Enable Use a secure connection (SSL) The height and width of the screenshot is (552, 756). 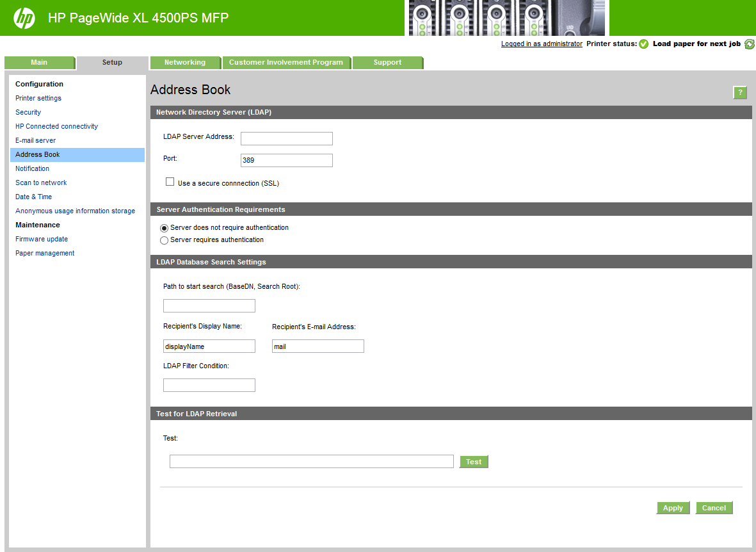(x=170, y=181)
